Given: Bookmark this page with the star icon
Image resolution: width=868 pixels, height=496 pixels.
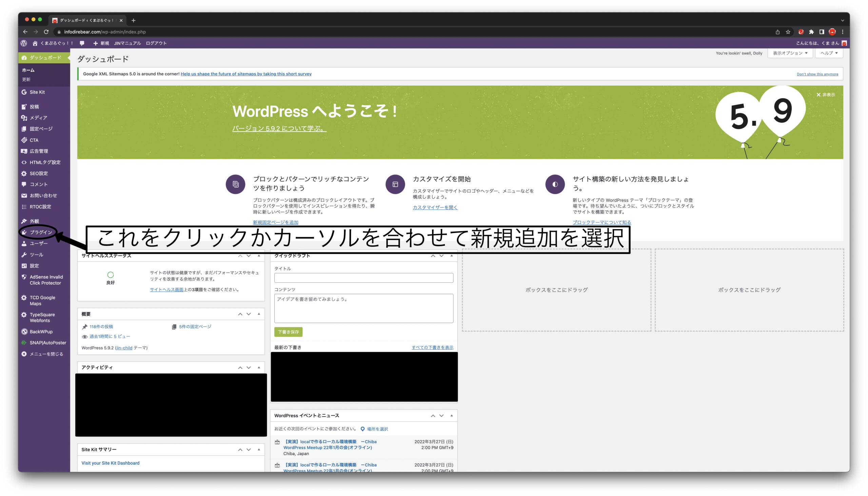Looking at the screenshot, I should [788, 32].
